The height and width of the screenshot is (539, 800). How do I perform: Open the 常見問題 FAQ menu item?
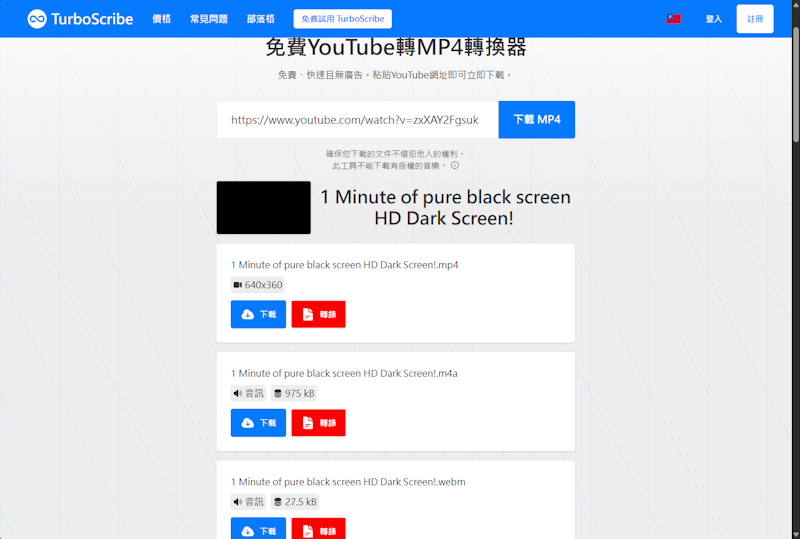[x=209, y=19]
